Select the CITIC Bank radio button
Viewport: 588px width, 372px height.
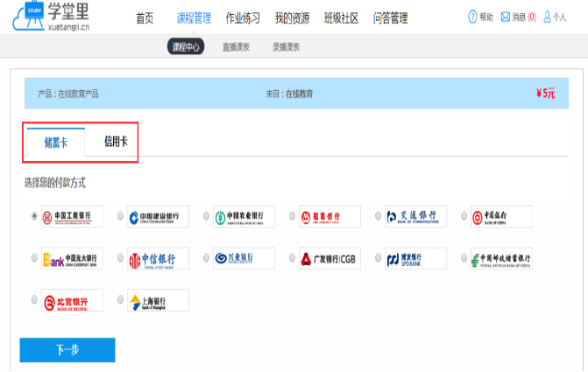(x=120, y=258)
